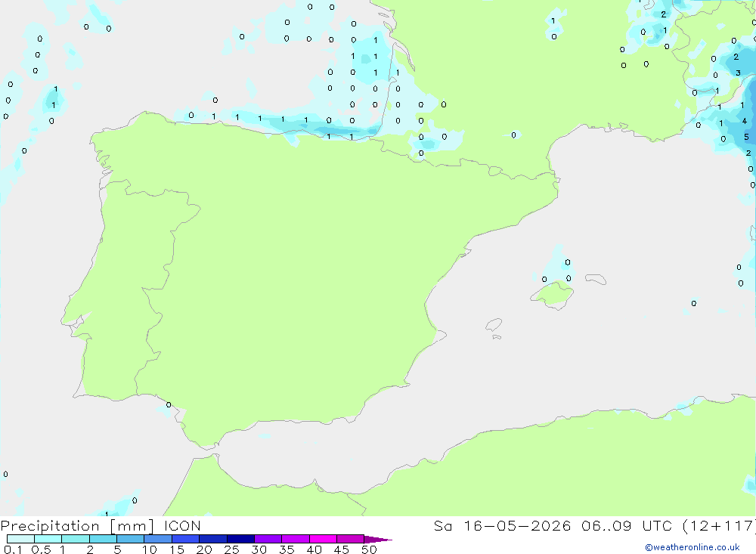Screen dimensions: 756x554
Task: Click the 0.1–0.5 mm legend color swatch
Action: pos(20,539)
